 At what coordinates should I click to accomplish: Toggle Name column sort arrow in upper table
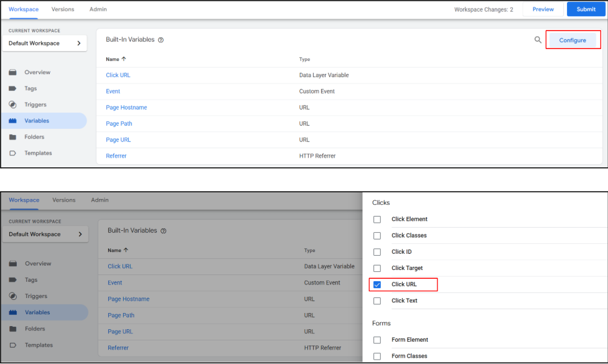[x=123, y=59]
